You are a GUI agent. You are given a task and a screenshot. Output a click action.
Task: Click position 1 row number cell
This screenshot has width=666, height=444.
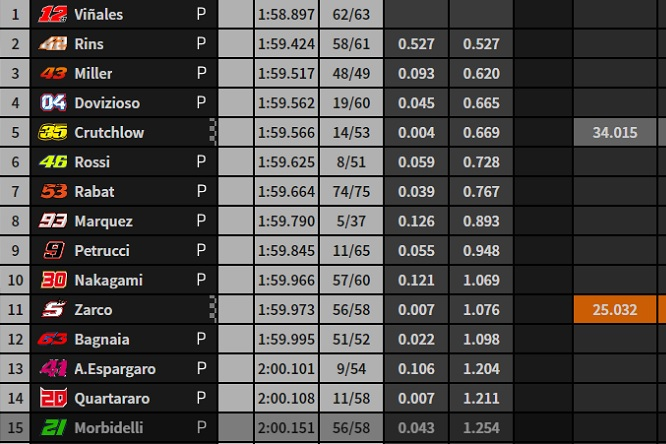(x=15, y=14)
